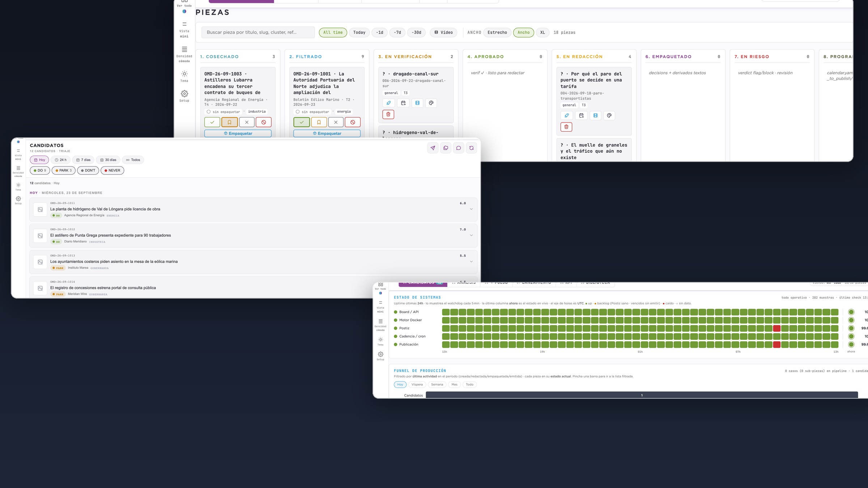The height and width of the screenshot is (488, 868).
Task: Launch 'Por qué el paro' card via rocket icon
Action: click(x=566, y=116)
